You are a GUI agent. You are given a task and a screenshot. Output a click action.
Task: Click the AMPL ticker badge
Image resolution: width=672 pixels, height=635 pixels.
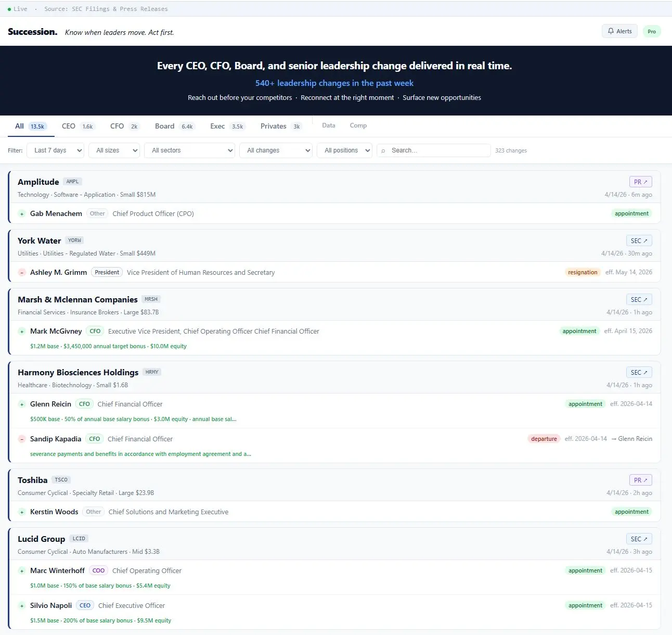coord(73,182)
